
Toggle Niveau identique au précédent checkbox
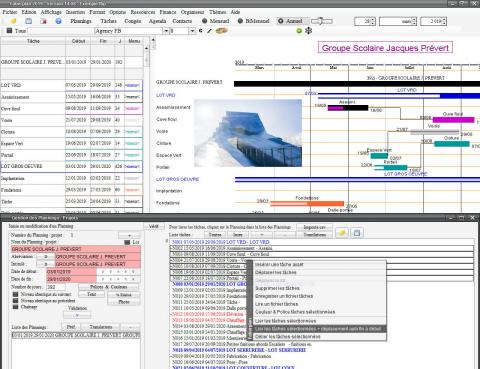click(x=15, y=300)
